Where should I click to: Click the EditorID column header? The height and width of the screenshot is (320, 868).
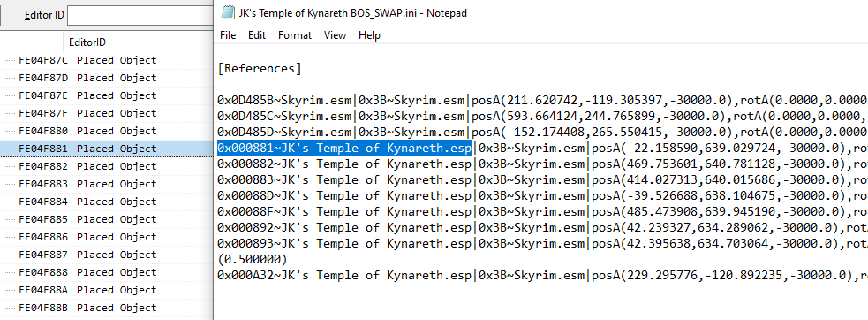point(87,42)
